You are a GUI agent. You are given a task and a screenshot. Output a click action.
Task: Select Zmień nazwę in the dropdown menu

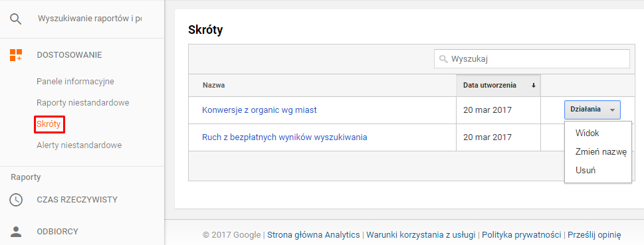[601, 152]
